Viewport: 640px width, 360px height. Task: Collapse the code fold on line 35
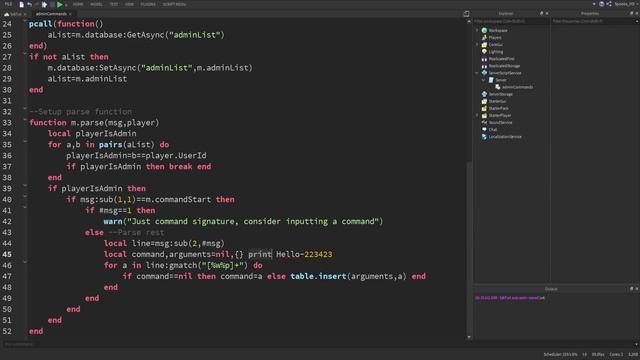coord(25,141)
